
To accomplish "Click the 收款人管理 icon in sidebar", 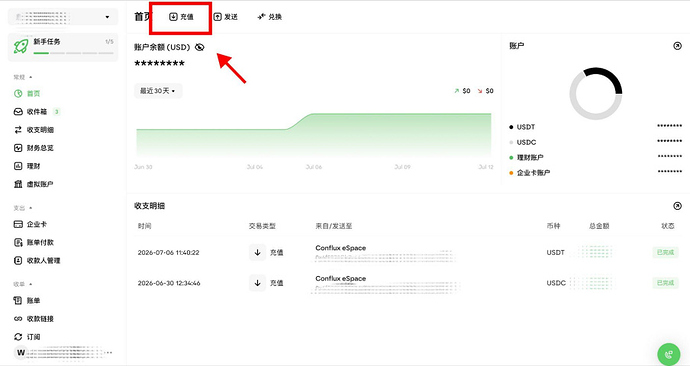I will 18,260.
